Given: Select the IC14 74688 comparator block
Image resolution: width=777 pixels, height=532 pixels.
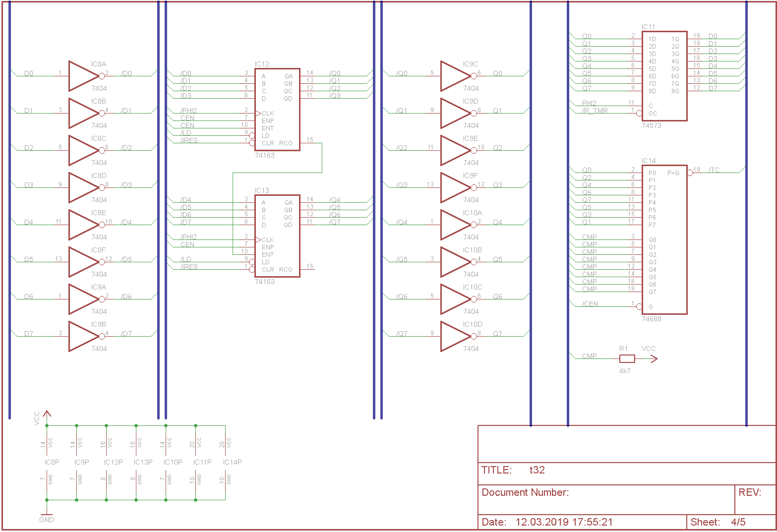Looking at the screenshot, I should click(x=664, y=239).
